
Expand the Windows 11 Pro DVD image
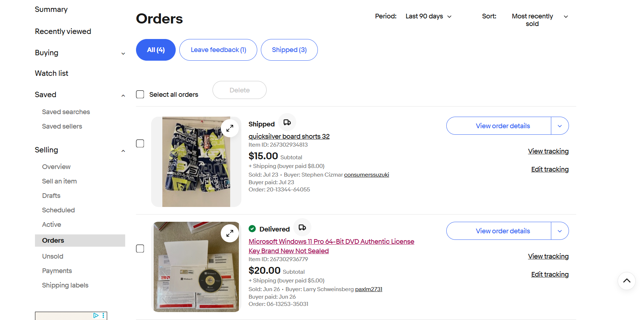(230, 233)
